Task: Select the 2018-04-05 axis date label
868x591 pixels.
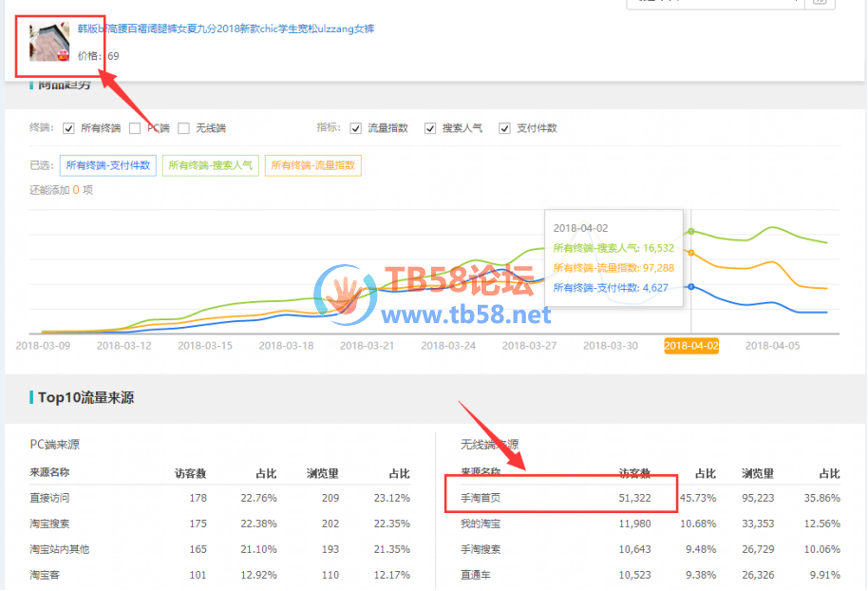Action: (772, 346)
